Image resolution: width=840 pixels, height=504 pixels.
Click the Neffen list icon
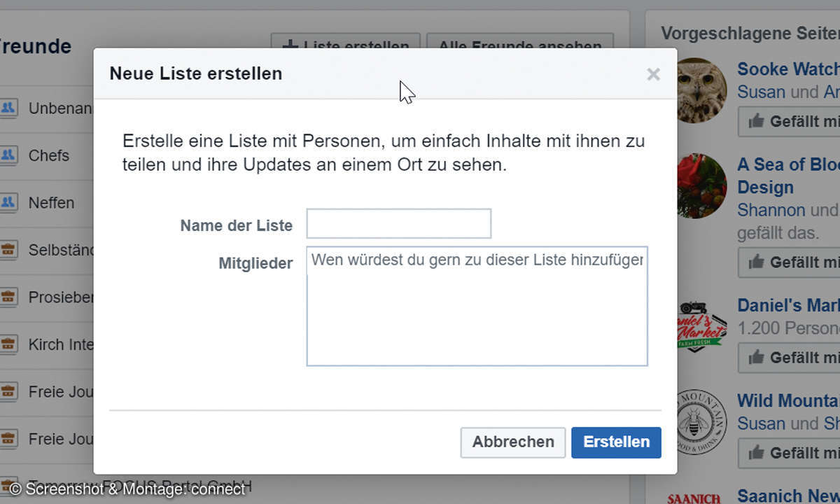coord(8,203)
